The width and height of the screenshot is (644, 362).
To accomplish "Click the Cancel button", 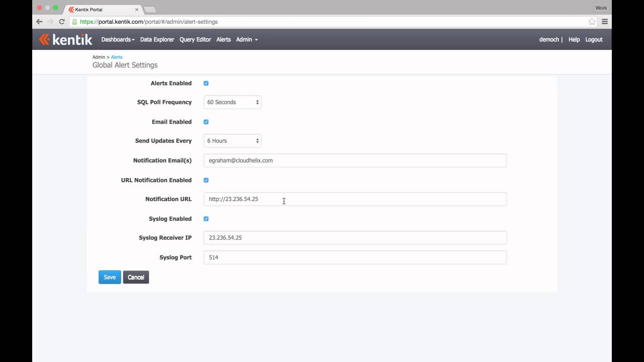I will 136,277.
